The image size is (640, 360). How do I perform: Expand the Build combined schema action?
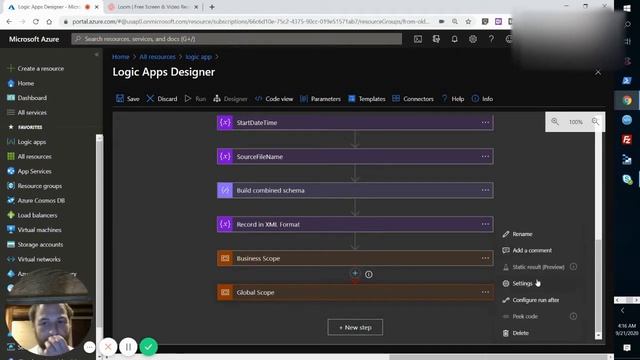pyautogui.click(x=355, y=190)
